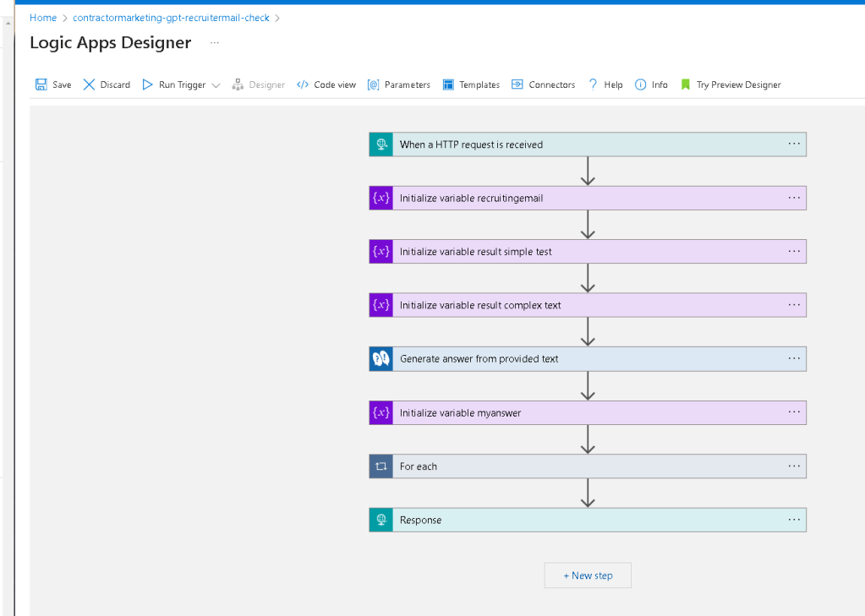Click the Save disk icon
Image resolution: width=865 pixels, height=616 pixels.
(41, 84)
